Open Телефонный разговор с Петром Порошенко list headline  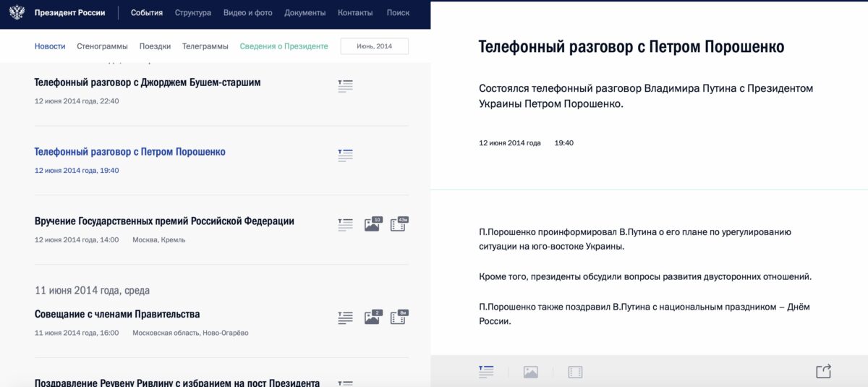point(130,152)
